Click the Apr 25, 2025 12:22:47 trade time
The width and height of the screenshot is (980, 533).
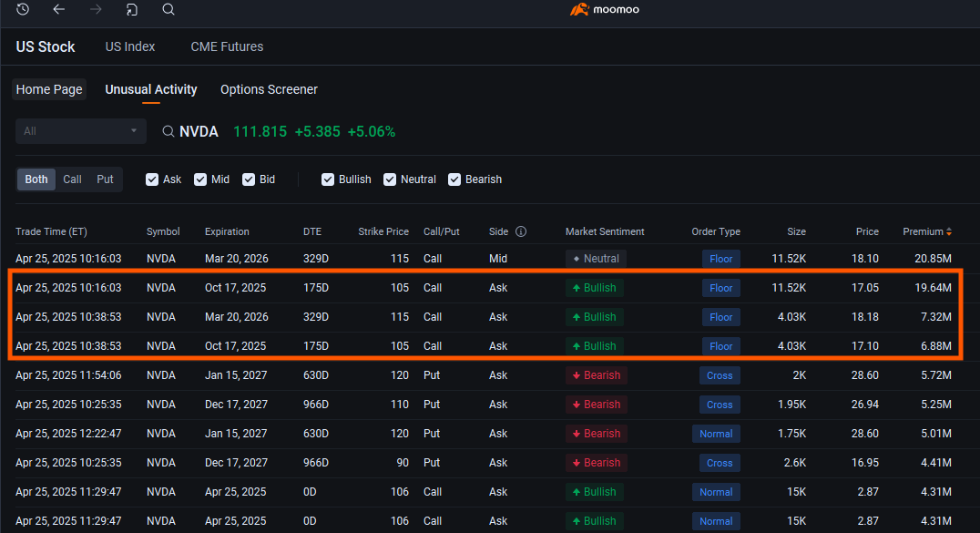click(68, 434)
